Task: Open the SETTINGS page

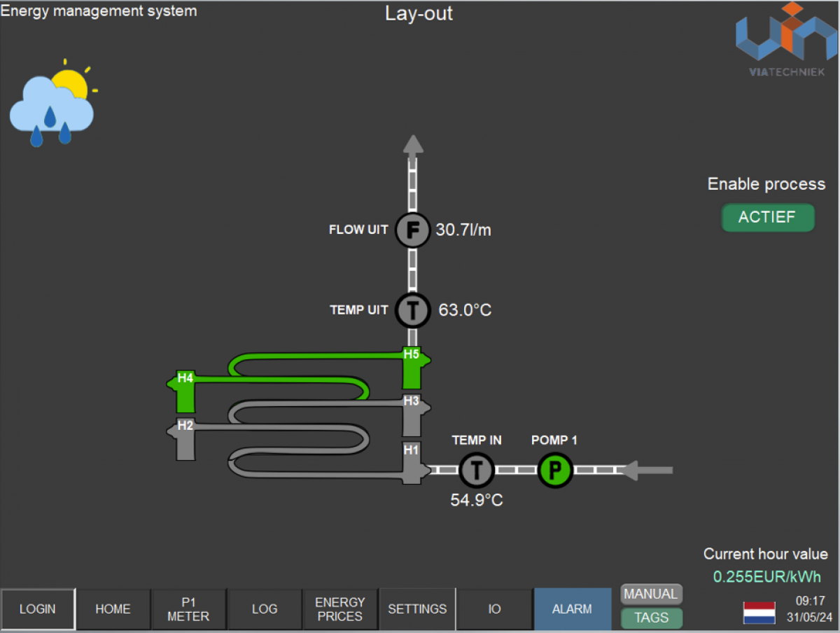Action: pos(417,609)
